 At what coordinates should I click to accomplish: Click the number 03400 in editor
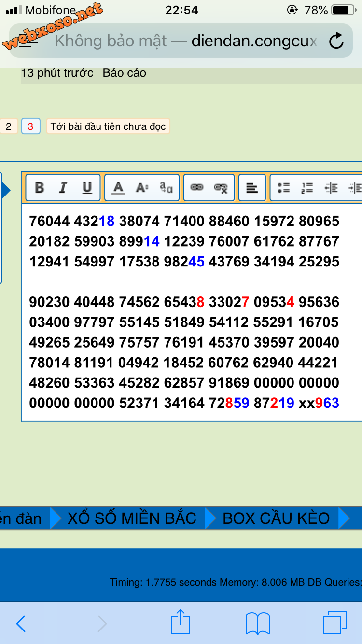(x=49, y=322)
